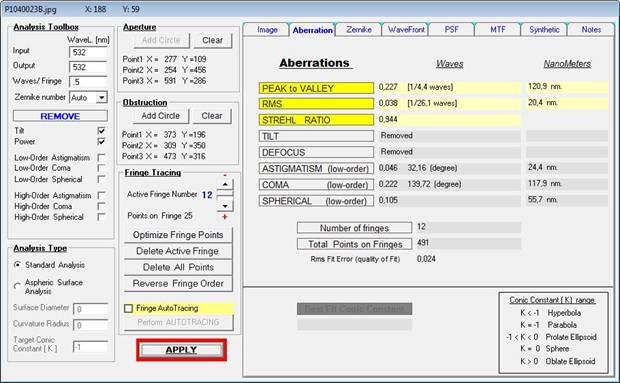Image resolution: width=620 pixels, height=383 pixels.
Task: Switch to the Zernike tab
Action: pyautogui.click(x=359, y=30)
